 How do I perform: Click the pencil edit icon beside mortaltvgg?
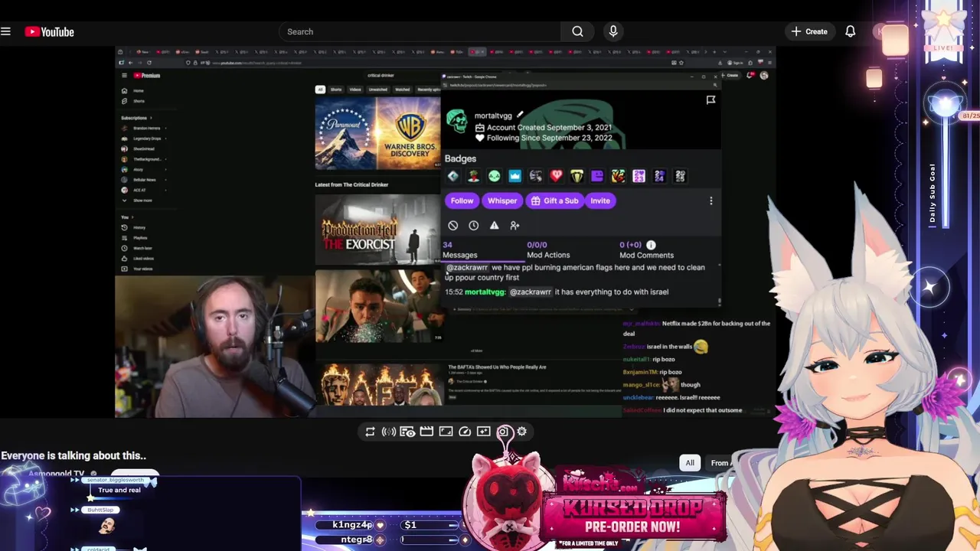[519, 115]
